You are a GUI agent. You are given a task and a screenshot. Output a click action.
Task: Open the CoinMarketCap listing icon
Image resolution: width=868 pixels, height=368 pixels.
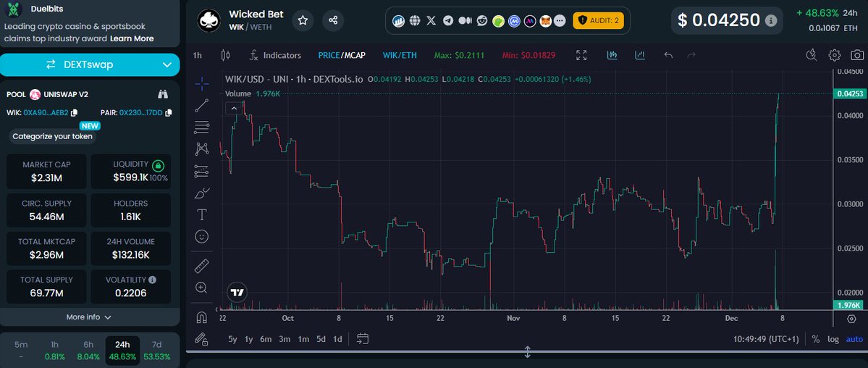pyautogui.click(x=515, y=21)
